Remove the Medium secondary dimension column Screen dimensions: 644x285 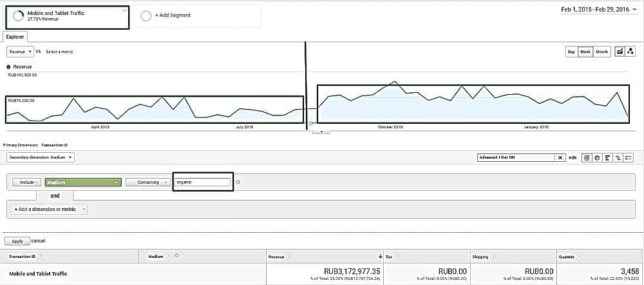(176, 255)
